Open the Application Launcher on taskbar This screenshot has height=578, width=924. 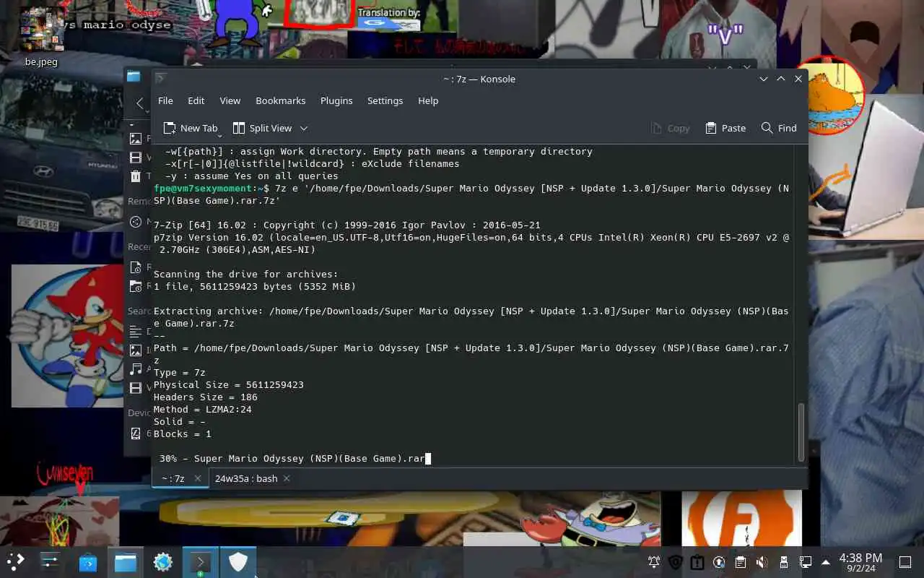(16, 561)
